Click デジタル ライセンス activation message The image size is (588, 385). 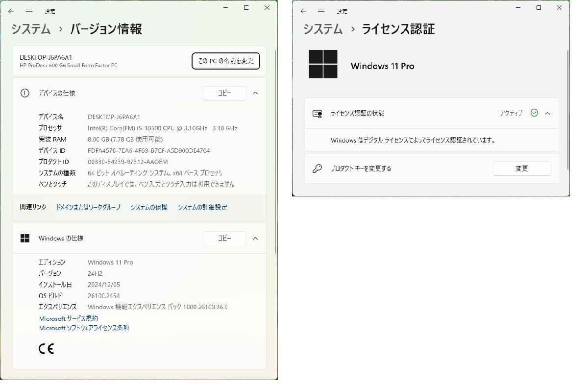413,140
